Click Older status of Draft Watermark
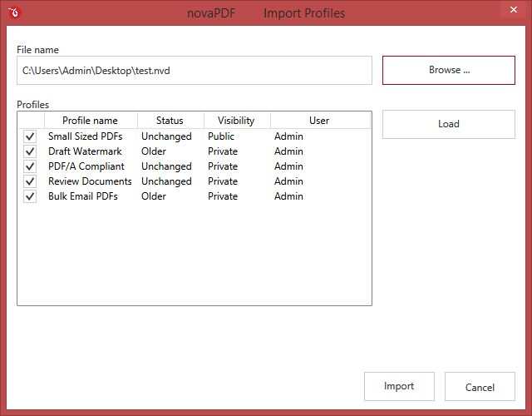This screenshot has height=416, width=532. [x=154, y=151]
